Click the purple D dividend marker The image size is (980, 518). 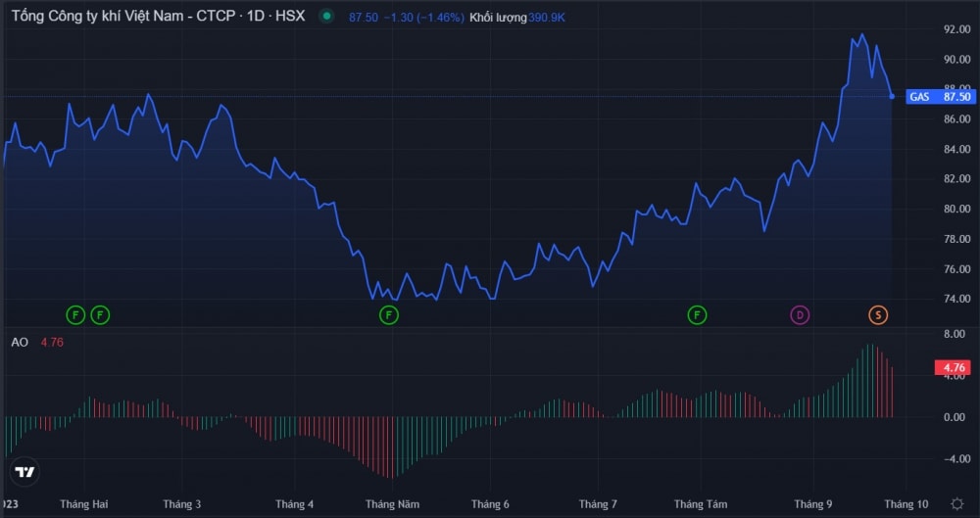click(x=800, y=315)
